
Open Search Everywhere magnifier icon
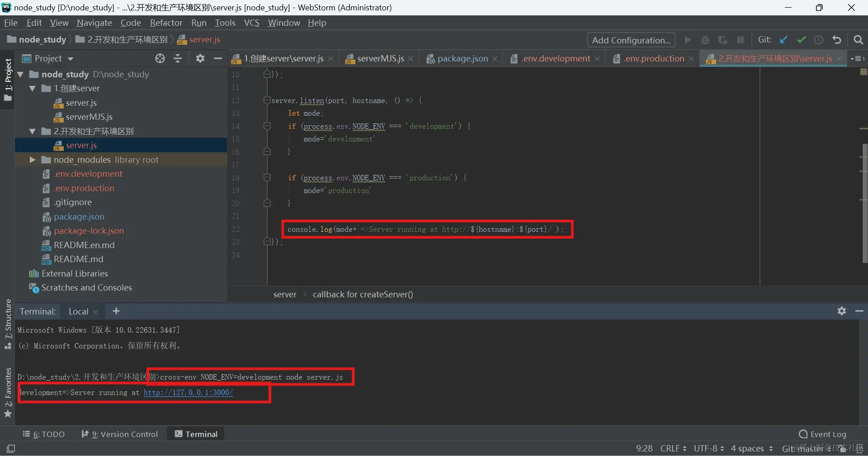coord(858,40)
